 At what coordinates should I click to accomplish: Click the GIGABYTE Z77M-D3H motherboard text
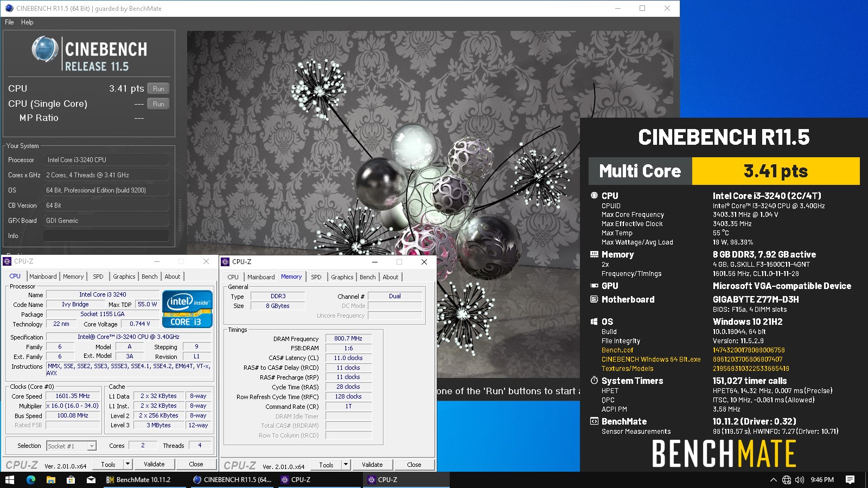click(755, 299)
